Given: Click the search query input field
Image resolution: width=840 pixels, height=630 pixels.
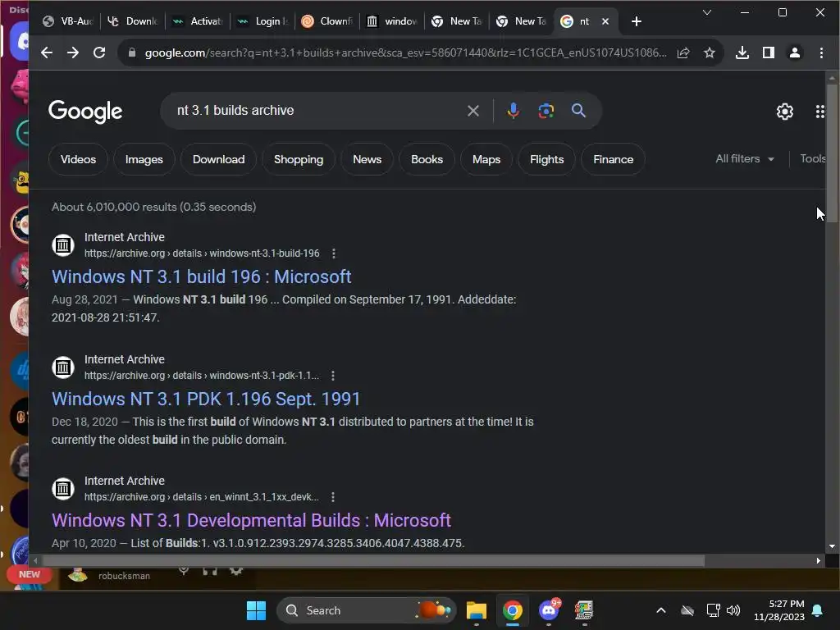Looking at the screenshot, I should [x=316, y=111].
